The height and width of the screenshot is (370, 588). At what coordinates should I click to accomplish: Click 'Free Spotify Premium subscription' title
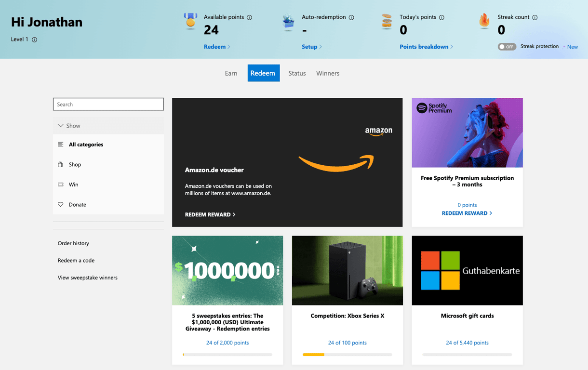[x=467, y=181]
